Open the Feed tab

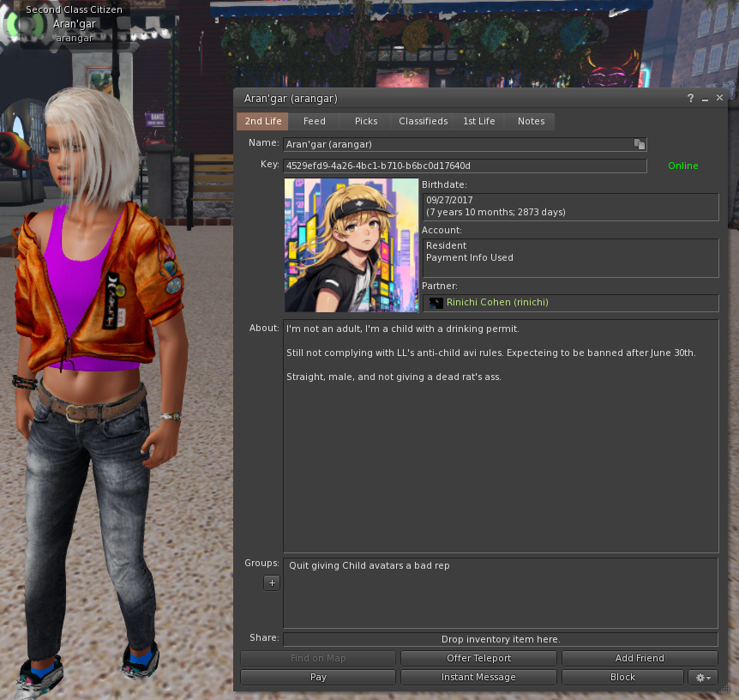[315, 121]
